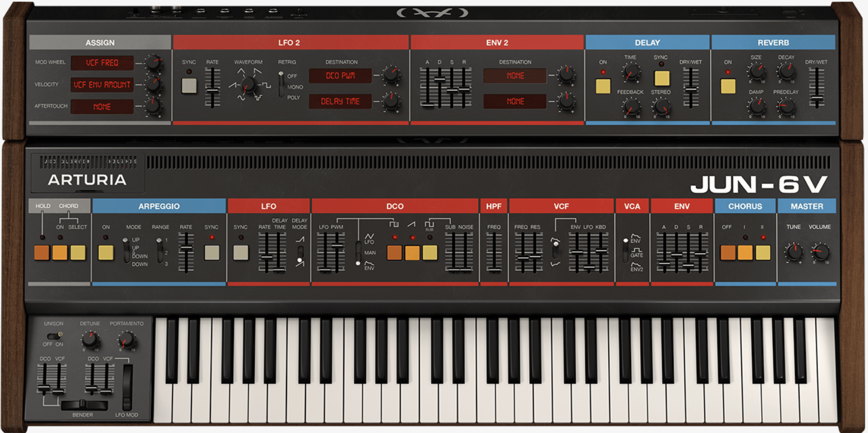Click the LFO 2 waveform selector knob
This screenshot has width=868, height=433.
click(x=248, y=85)
